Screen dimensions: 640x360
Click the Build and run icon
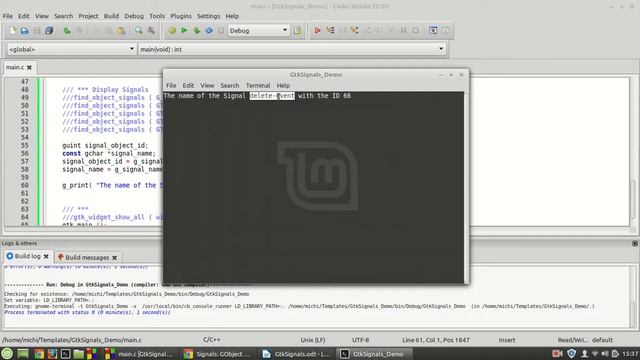coord(197,31)
